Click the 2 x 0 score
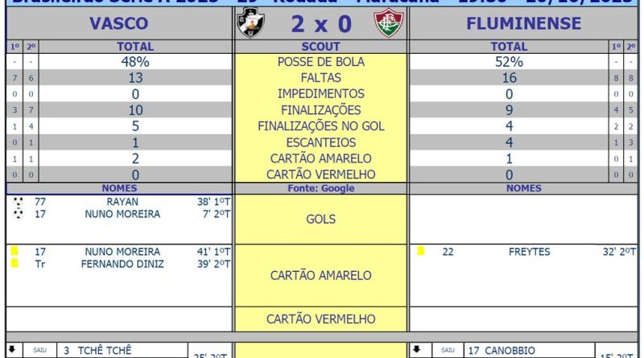Screen dimensions: 644x358 pyautogui.click(x=320, y=24)
